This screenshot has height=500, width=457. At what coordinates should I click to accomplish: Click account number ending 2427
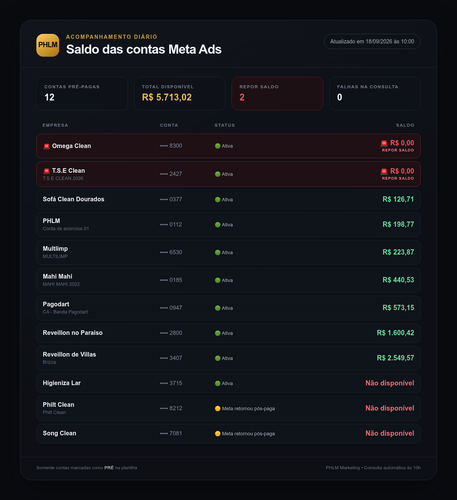point(171,174)
